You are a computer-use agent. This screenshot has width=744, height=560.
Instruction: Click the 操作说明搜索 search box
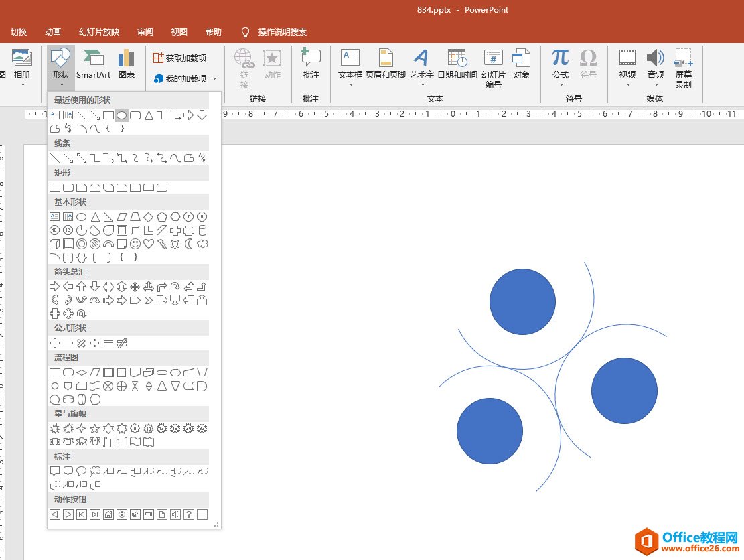(x=282, y=32)
